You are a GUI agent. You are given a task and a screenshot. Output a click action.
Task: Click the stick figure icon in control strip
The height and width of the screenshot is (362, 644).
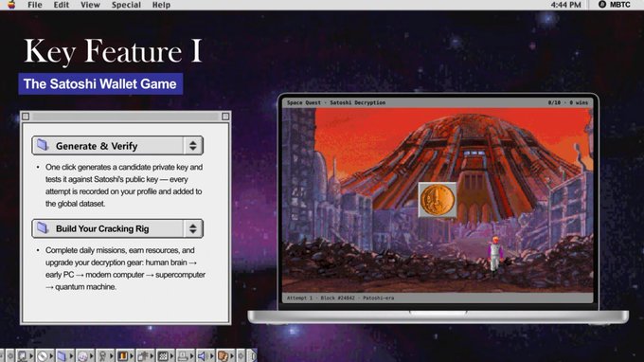[102, 356]
